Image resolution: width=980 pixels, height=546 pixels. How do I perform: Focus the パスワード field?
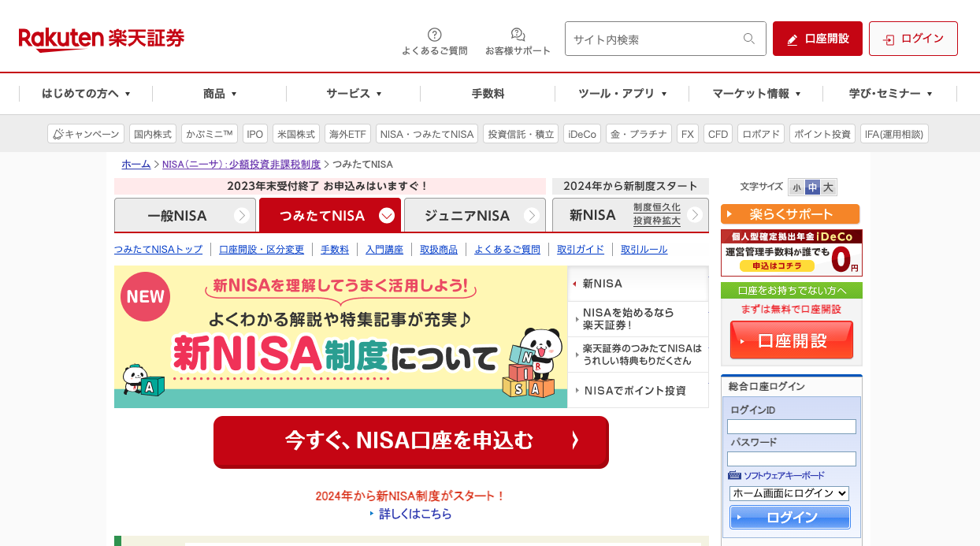tap(792, 459)
